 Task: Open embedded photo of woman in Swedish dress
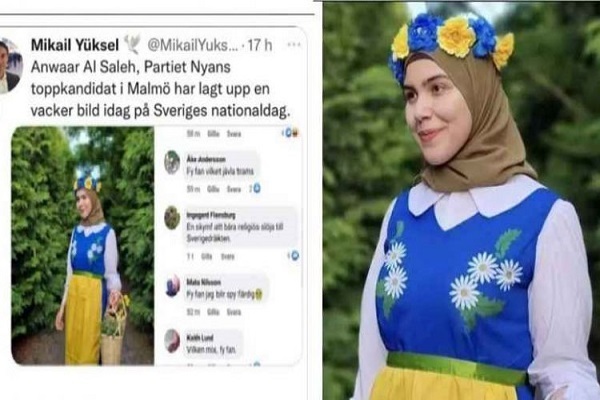pos(83,245)
